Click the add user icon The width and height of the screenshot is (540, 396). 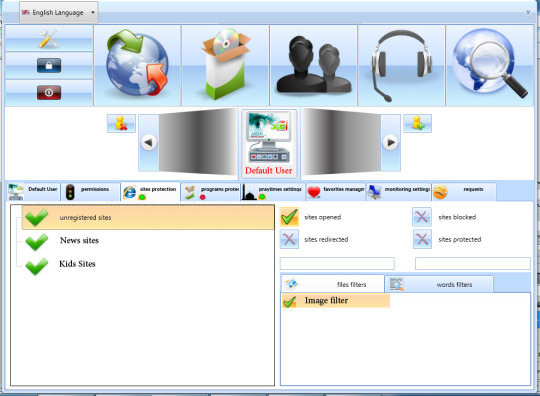pyautogui.click(x=417, y=123)
